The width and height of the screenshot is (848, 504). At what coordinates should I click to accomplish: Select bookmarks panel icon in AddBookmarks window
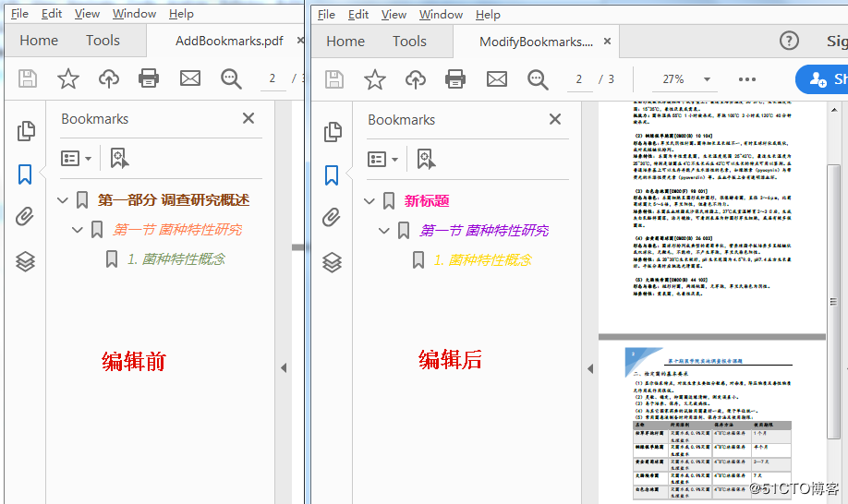[x=25, y=174]
